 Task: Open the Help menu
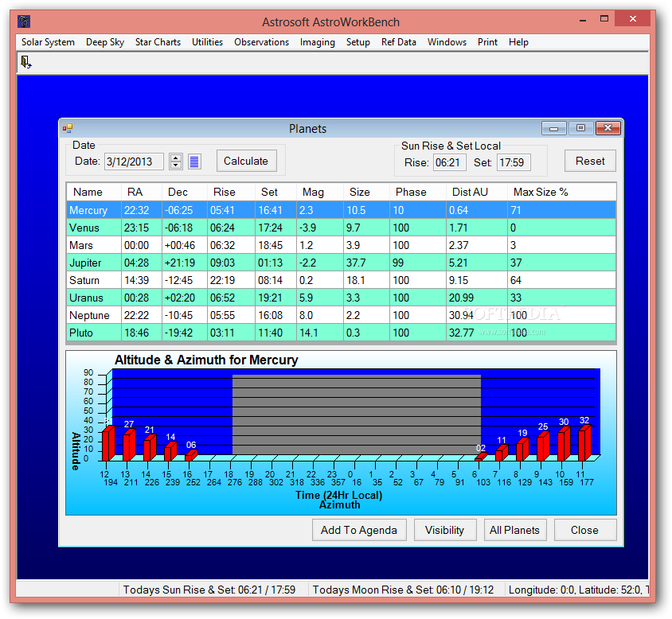pyautogui.click(x=518, y=42)
